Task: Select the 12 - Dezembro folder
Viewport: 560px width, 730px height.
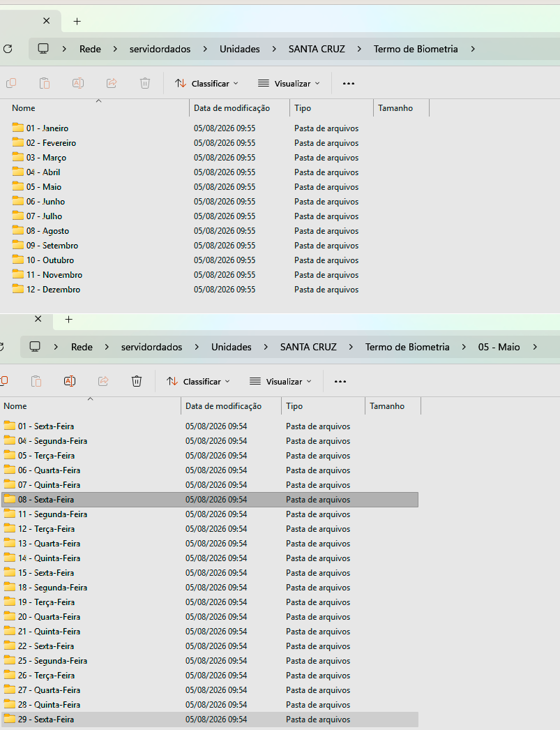Action: (53, 290)
